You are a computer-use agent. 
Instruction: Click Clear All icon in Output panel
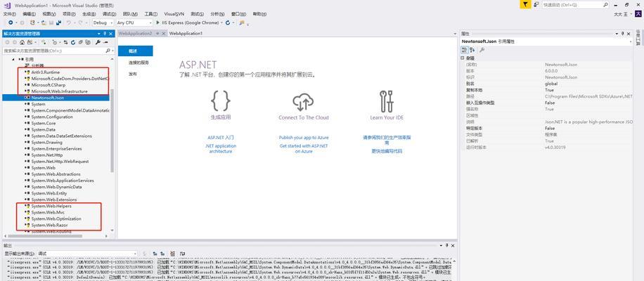172,254
